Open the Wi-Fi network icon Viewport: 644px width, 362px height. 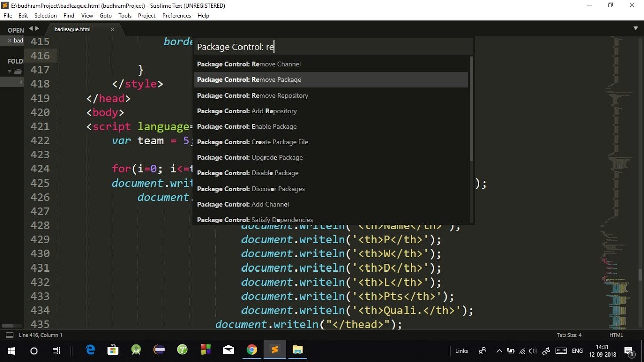point(522,351)
